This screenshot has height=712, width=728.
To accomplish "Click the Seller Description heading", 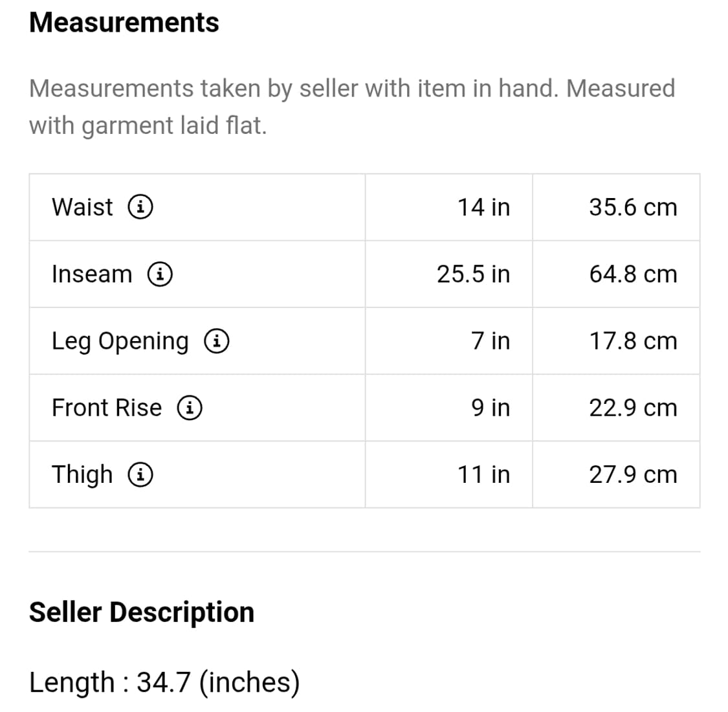I will point(142,612).
